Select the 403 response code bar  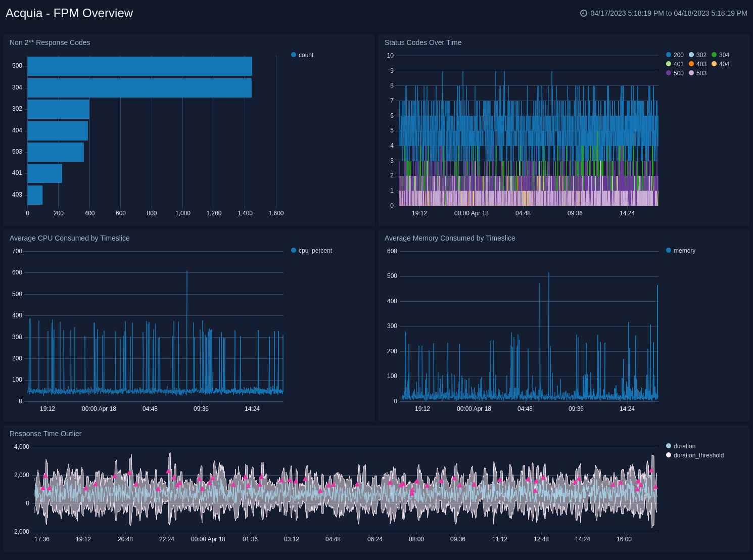click(35, 195)
